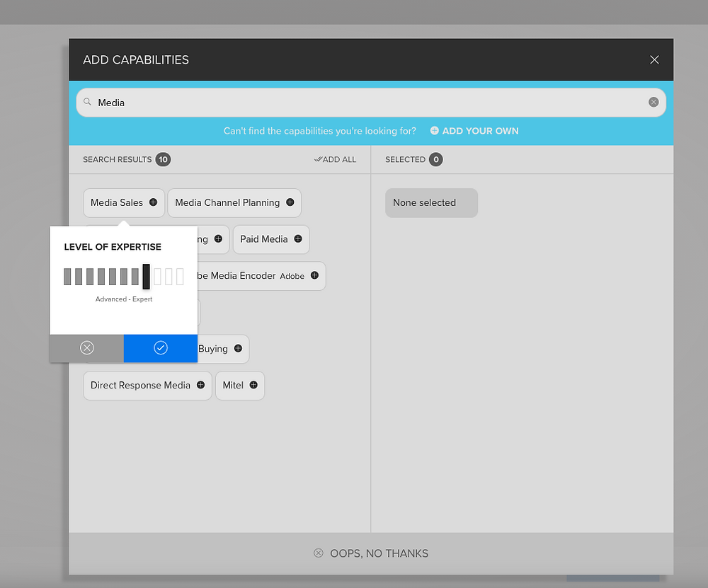The image size is (708, 588).
Task: Add Adobe Media Encoder with plus icon
Action: [315, 275]
